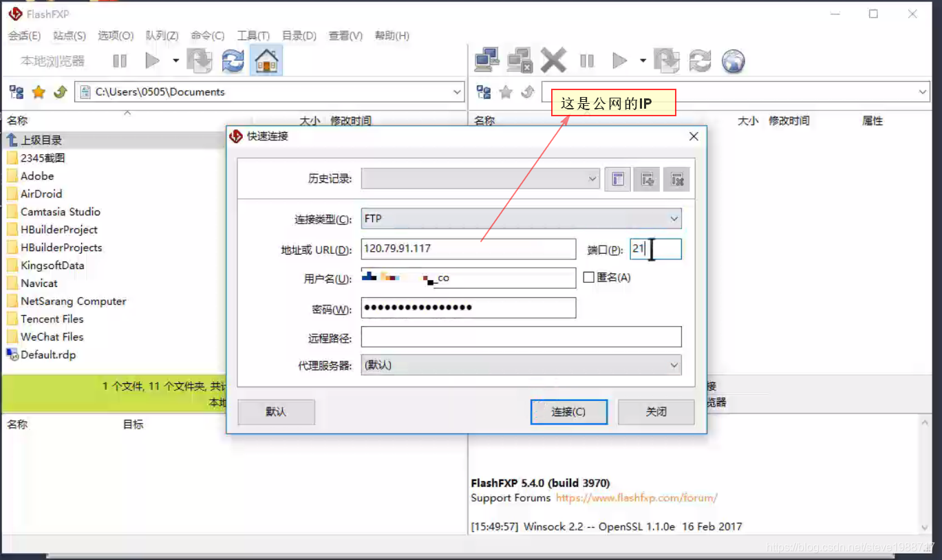Toggle the 匿名(A) checkbox

point(588,277)
